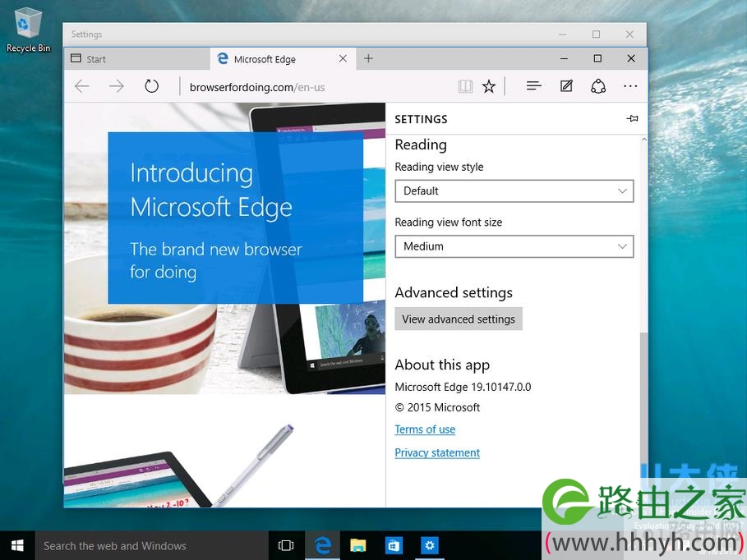Open the Store from the taskbar
The height and width of the screenshot is (560, 747).
[x=394, y=546]
